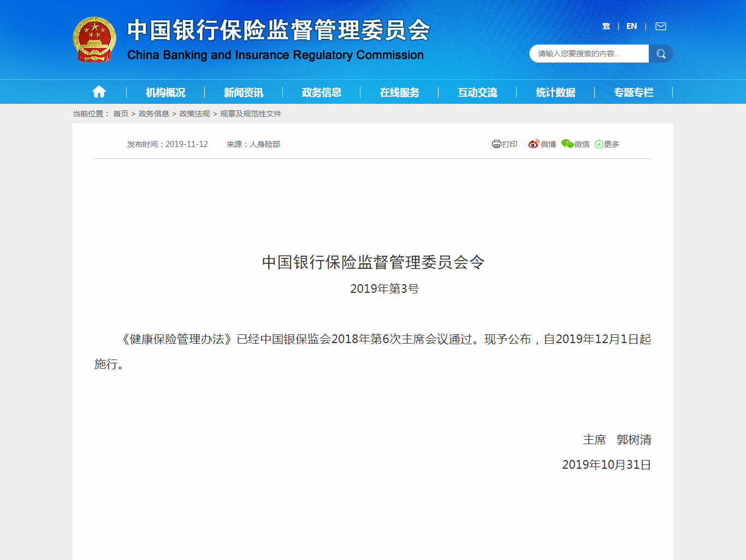The width and height of the screenshot is (746, 560).
Task: Click source text 人身险部
Action: tap(265, 144)
